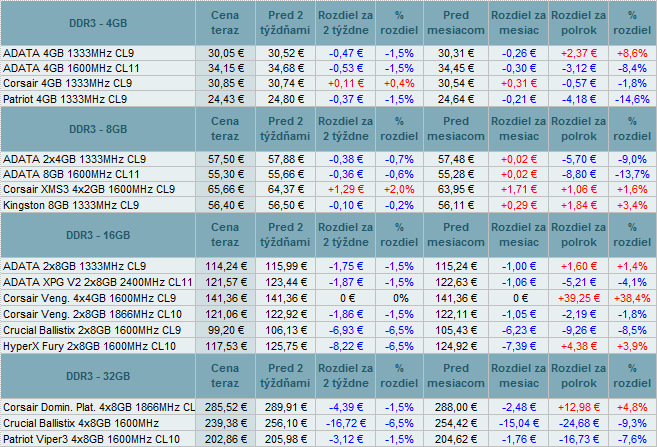657x447 pixels.
Task: Click the -9,0% half-year percentage
Action: tap(632, 159)
